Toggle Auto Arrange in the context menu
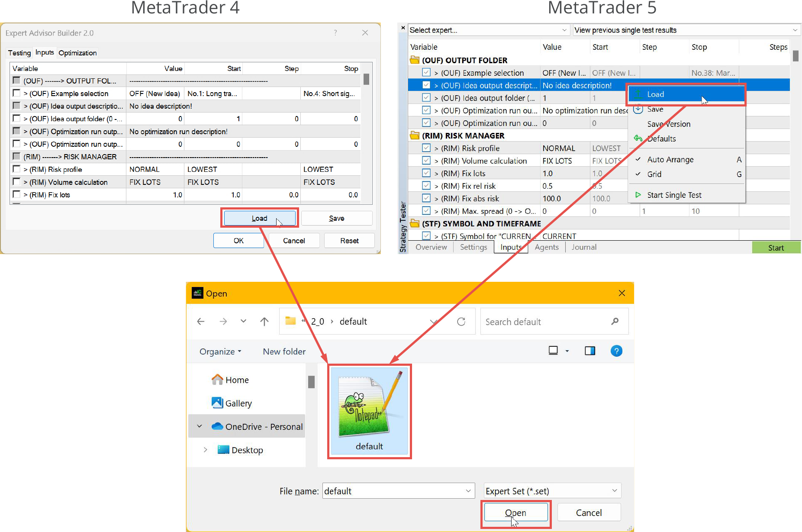Screen dimensions: 802x532 [686, 160]
